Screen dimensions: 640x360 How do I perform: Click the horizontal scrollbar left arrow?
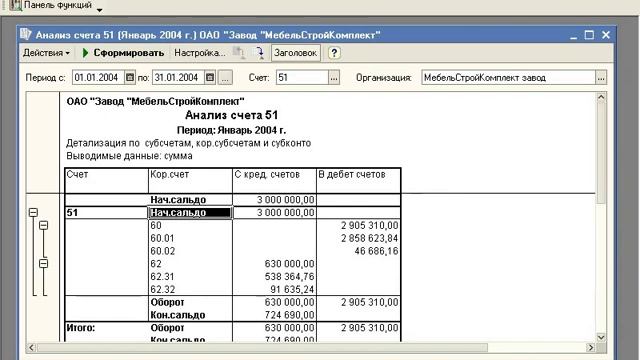tap(31, 347)
